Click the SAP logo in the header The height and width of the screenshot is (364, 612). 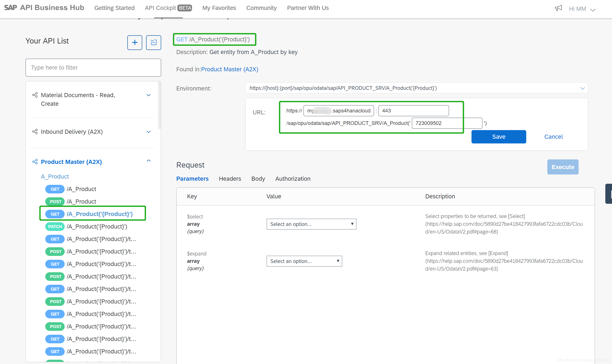[x=11, y=8]
